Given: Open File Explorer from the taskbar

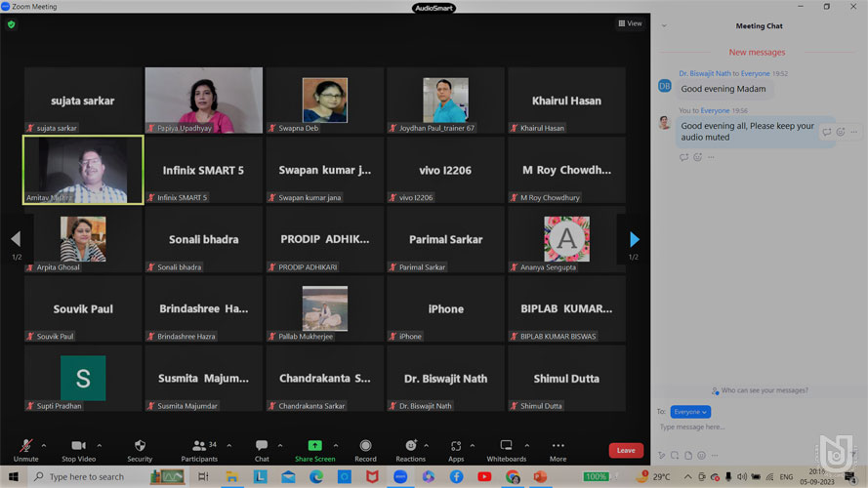Looking at the screenshot, I should click(x=232, y=476).
